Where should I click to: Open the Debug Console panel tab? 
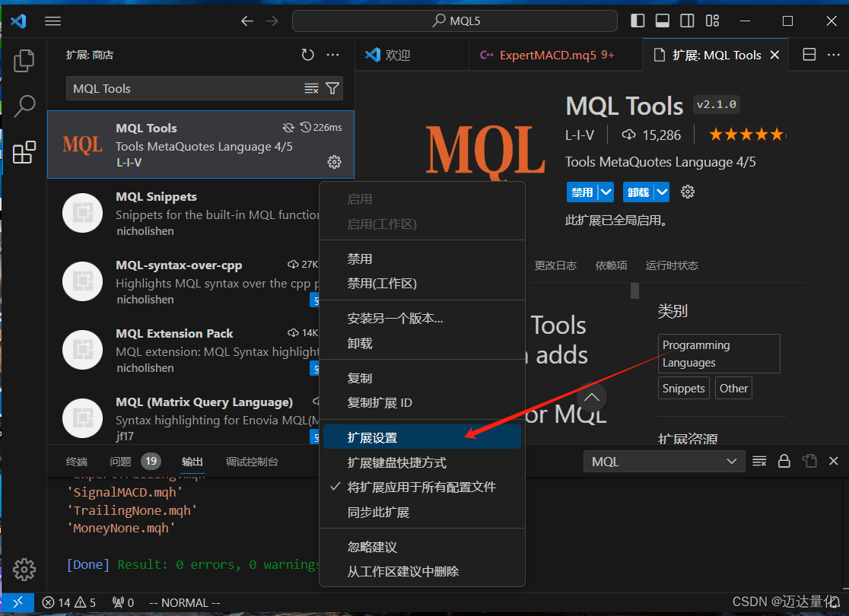click(x=252, y=461)
